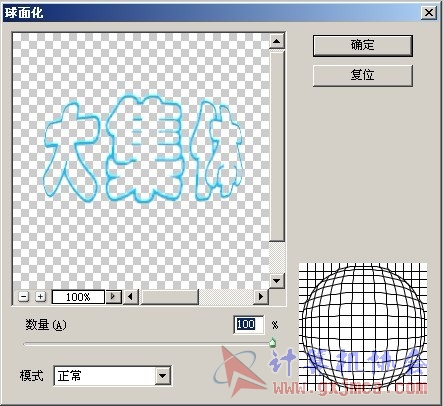Click preview horizontal scroll left arrow
The height and width of the screenshot is (406, 443).
131,296
